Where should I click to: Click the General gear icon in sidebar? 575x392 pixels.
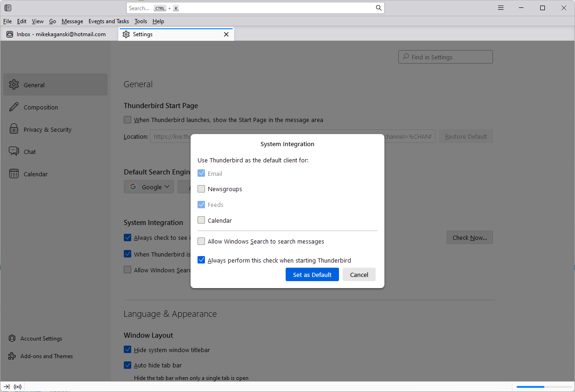pos(14,85)
